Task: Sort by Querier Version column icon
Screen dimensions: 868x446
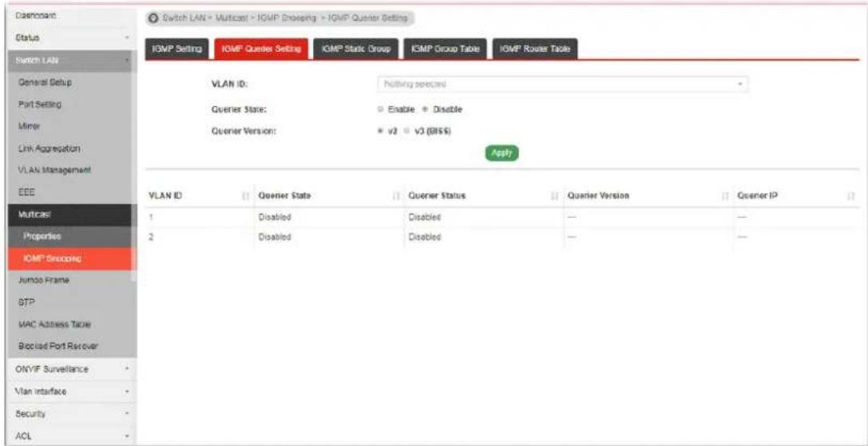Action: coord(725,196)
